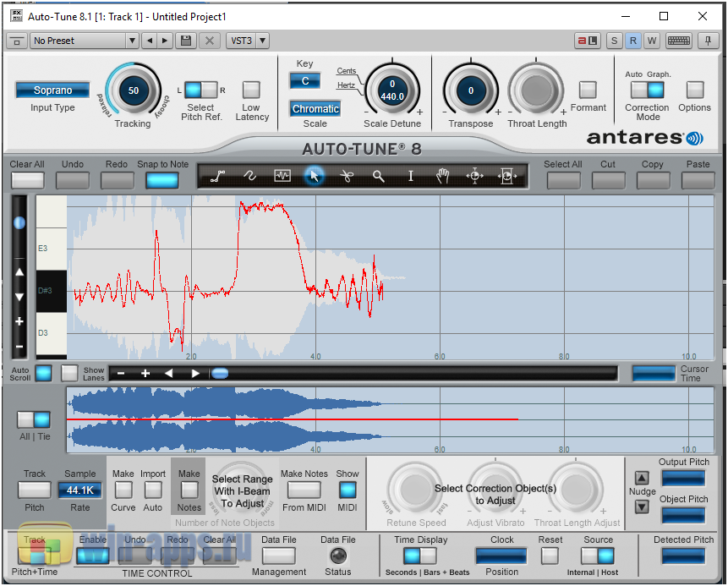Click the horizontal timeline scroll thumb
This screenshot has height=586, width=728.
(x=220, y=373)
